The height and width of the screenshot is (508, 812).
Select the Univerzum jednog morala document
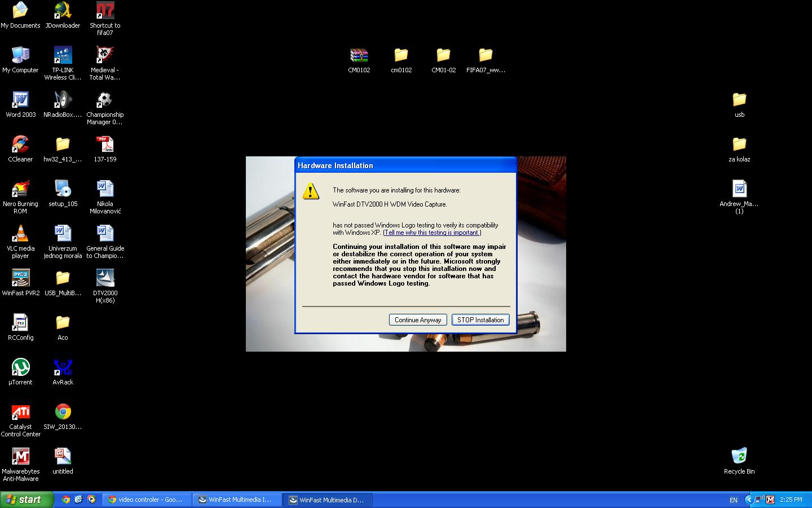(x=63, y=242)
